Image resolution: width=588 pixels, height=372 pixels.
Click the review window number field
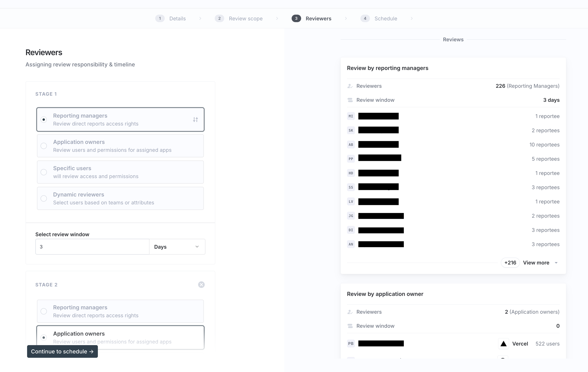(92, 247)
